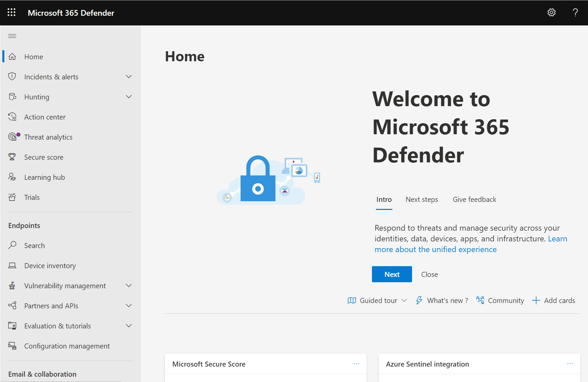Screen dimensions: 588x382
Task: Open Threat analytics in sidebar
Action: coord(48,137)
